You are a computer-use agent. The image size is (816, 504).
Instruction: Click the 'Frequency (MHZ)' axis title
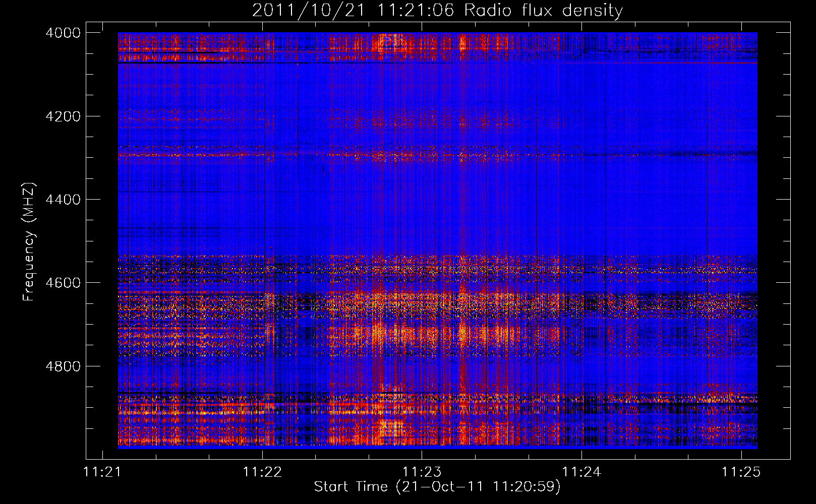coord(29,242)
